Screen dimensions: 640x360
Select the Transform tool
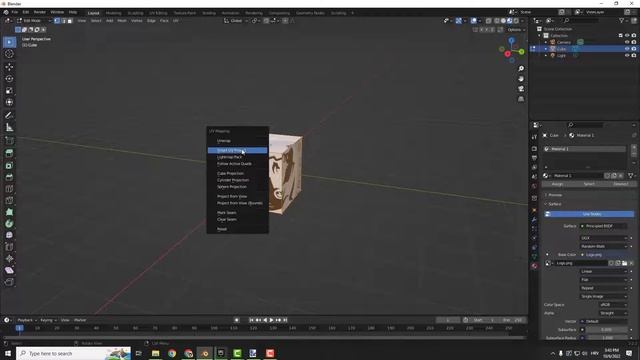click(x=9, y=102)
